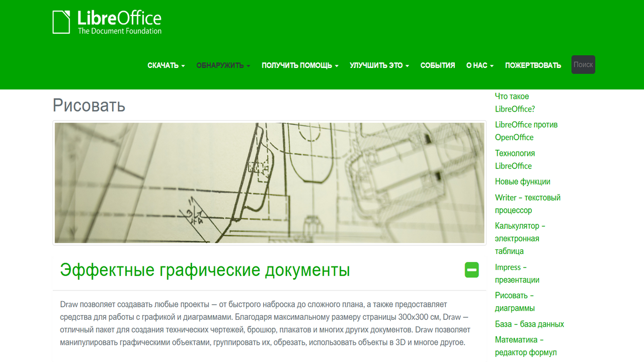Open the Что такое LibreOffice? link

(515, 103)
